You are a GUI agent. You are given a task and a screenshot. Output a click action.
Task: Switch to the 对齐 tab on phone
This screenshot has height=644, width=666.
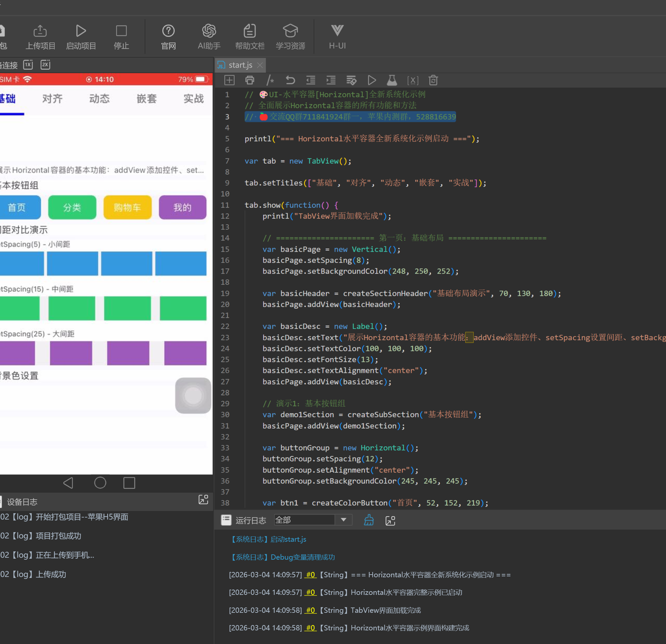pyautogui.click(x=52, y=99)
